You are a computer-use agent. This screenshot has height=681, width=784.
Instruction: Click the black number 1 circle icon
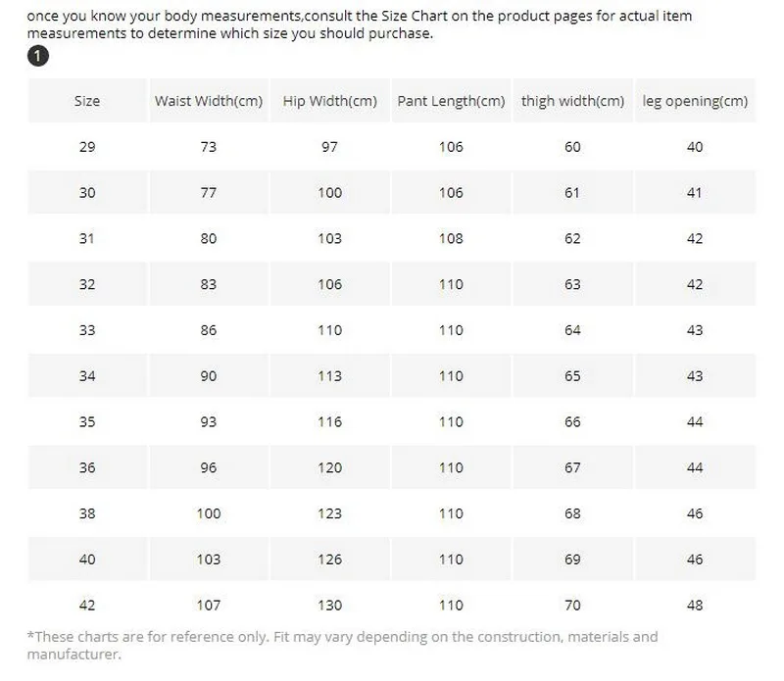pos(38,56)
